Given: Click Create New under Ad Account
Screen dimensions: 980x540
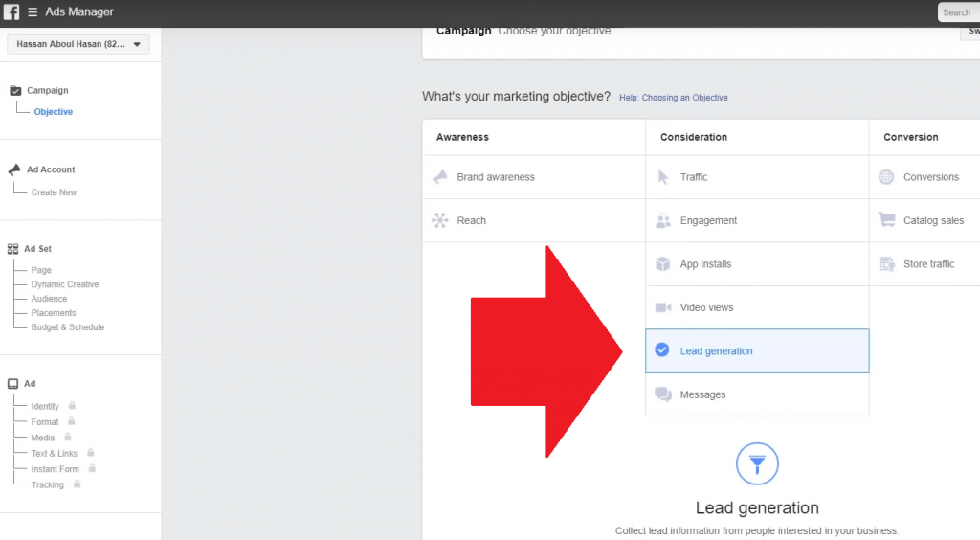Looking at the screenshot, I should pyautogui.click(x=54, y=192).
